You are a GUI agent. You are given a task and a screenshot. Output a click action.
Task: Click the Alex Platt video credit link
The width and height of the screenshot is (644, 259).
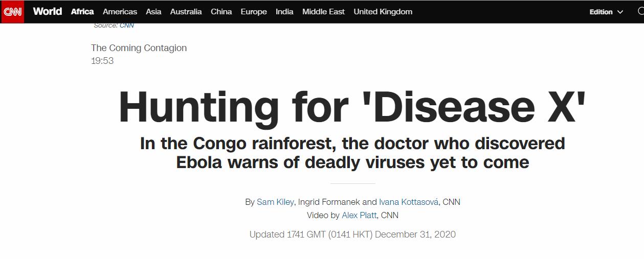coord(359,215)
